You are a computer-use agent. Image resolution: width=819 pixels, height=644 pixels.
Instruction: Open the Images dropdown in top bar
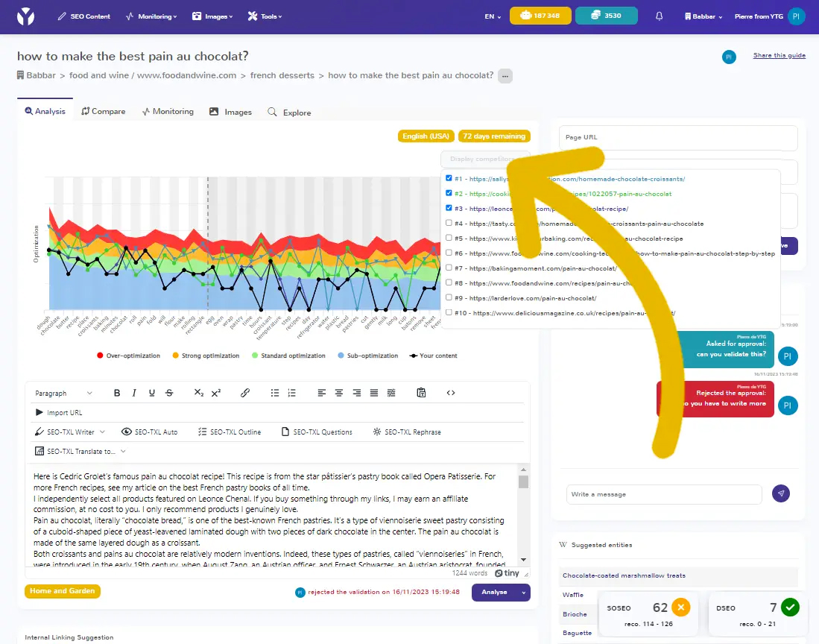tap(212, 16)
